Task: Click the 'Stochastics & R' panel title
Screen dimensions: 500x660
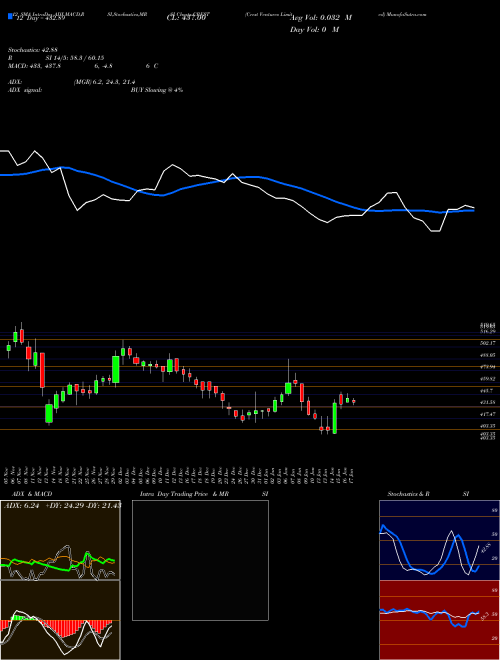Action: tap(408, 494)
